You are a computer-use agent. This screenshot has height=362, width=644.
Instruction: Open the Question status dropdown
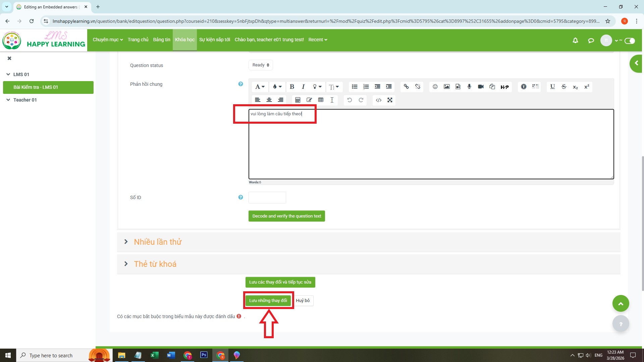[261, 65]
